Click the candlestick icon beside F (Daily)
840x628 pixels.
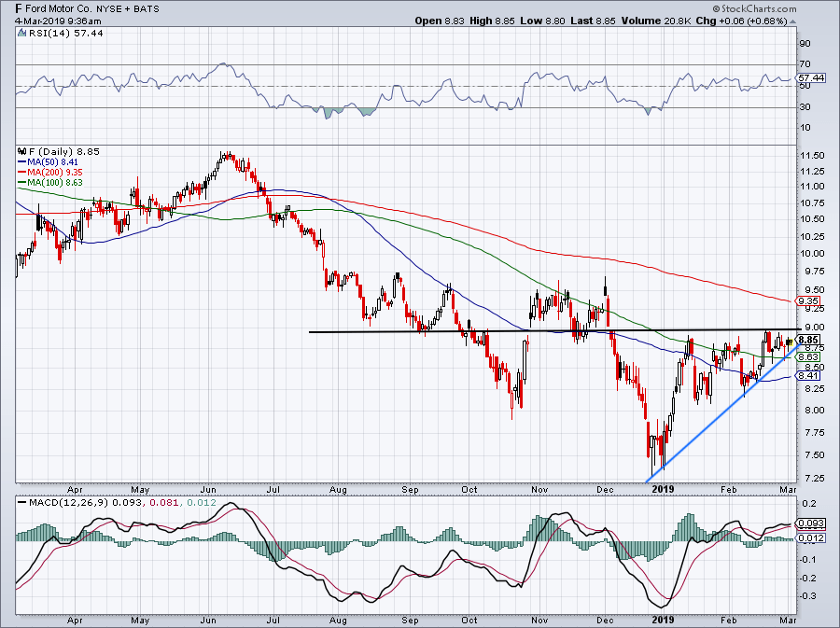pyautogui.click(x=21, y=151)
